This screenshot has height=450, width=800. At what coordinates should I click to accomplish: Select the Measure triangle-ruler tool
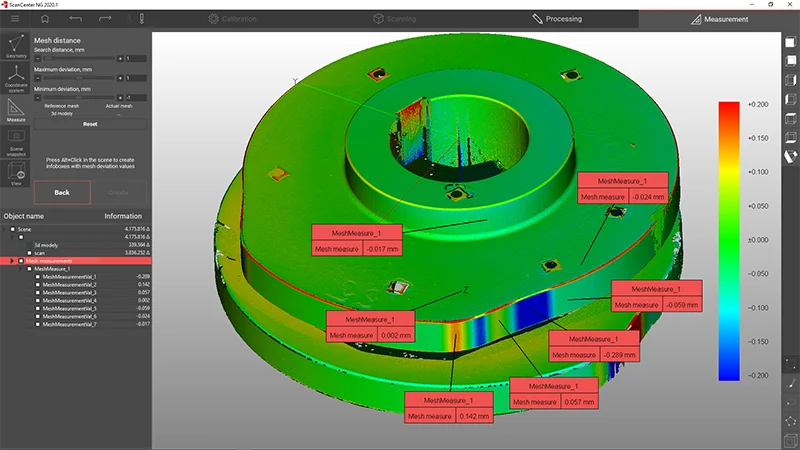point(16,110)
